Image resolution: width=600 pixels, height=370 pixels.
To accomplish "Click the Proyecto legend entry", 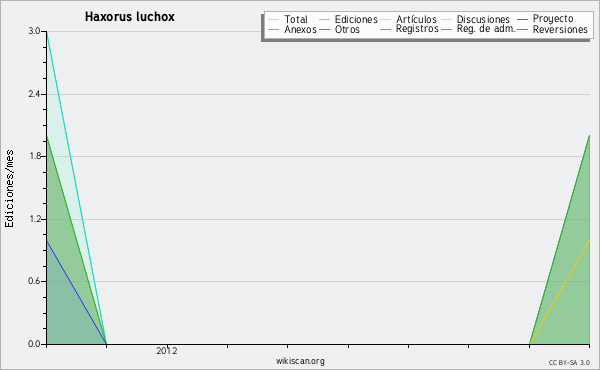I will (x=545, y=19).
